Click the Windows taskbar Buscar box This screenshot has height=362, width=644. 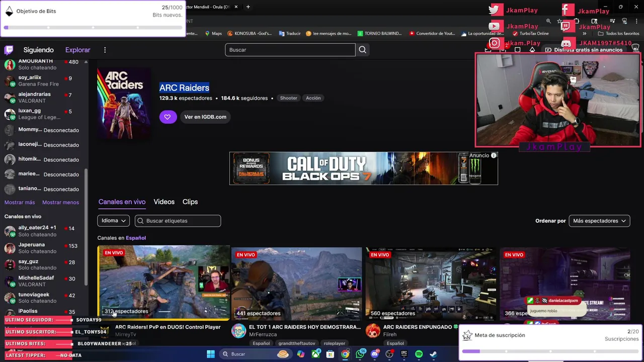[x=256, y=354]
